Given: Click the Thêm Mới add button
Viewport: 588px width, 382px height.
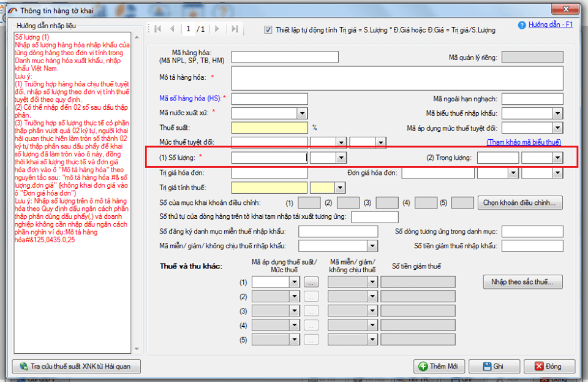Looking at the screenshot, I should tap(439, 366).
